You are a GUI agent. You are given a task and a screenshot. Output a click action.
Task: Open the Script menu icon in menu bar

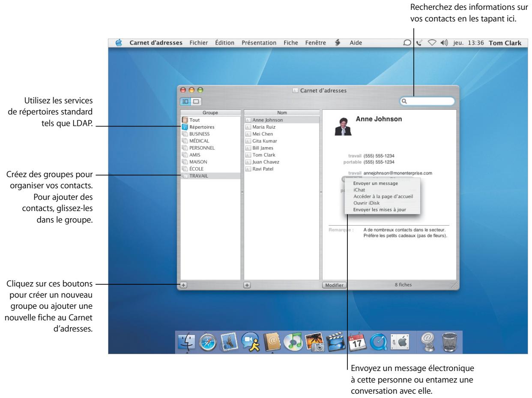338,43
